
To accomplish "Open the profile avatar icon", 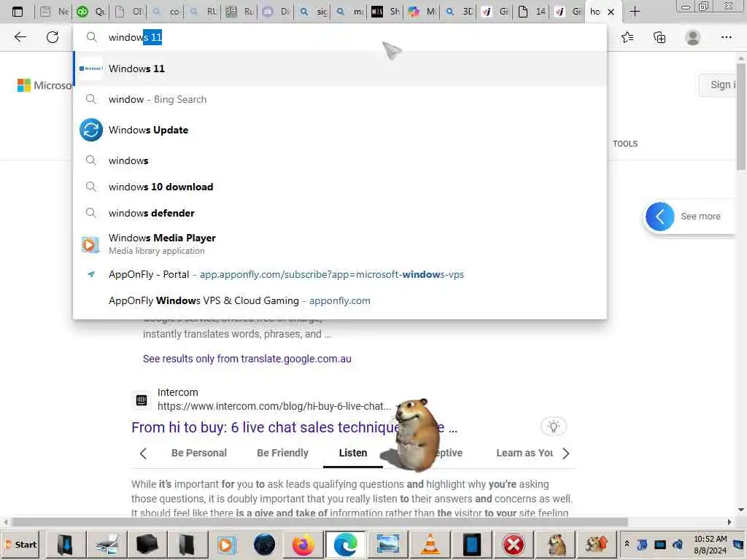I will coord(693,37).
